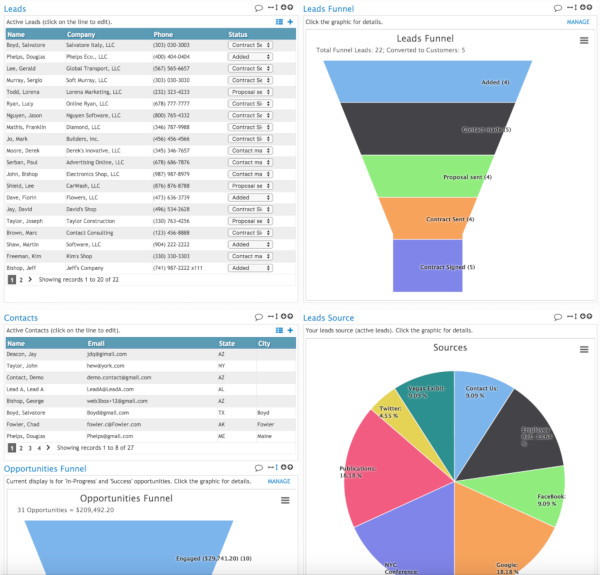Click the comment bubble in Leads Funnel header
Viewport: 600px width, 575px height.
tap(556, 8)
